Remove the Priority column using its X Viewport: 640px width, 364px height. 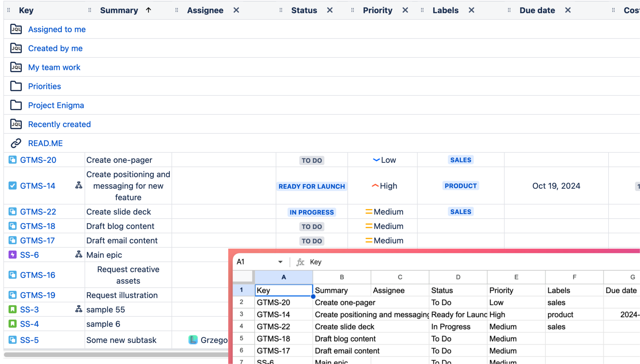tap(405, 10)
